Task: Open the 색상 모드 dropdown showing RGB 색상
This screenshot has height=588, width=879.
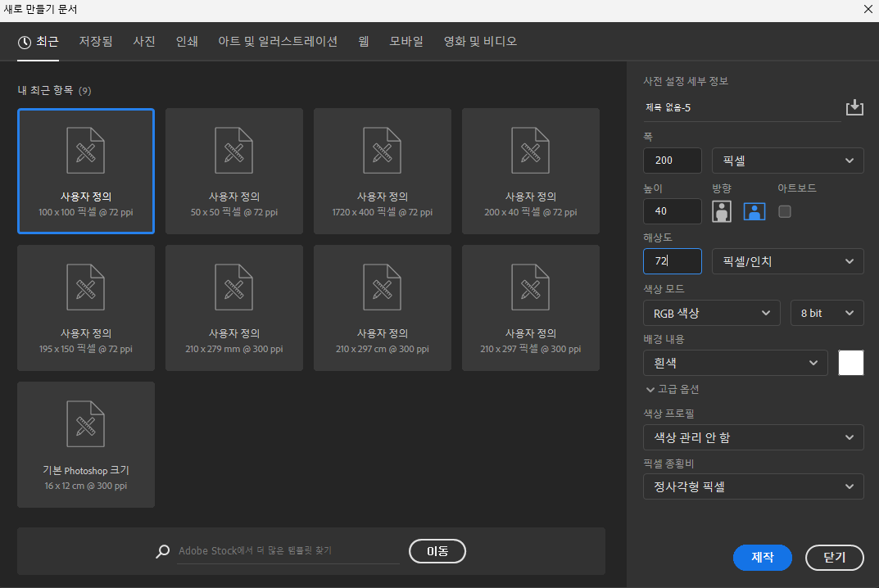Action: click(x=711, y=312)
